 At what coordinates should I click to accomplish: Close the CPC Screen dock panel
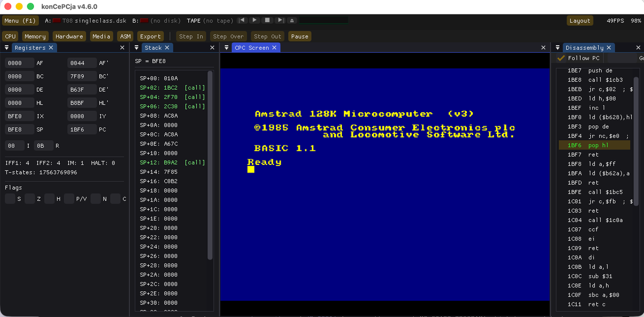543,48
